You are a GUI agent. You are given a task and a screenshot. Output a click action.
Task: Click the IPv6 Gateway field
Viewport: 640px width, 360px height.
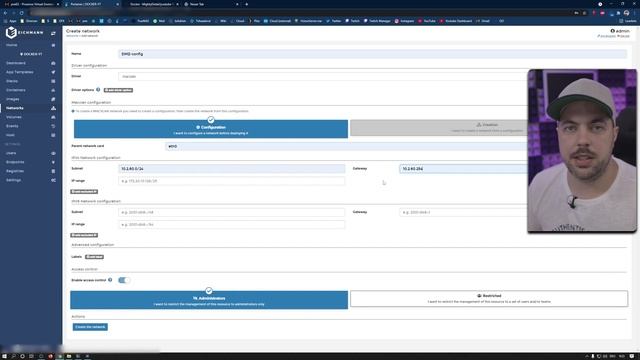(x=463, y=212)
